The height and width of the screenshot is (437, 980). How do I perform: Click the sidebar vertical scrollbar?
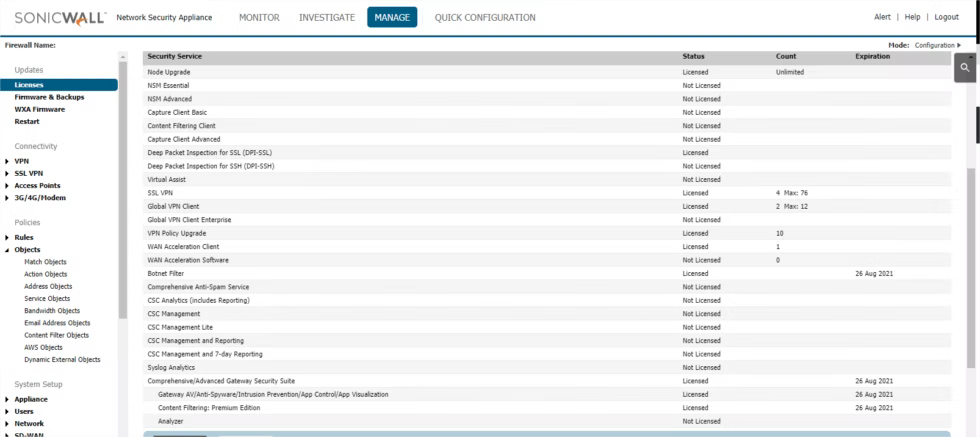pos(122,188)
